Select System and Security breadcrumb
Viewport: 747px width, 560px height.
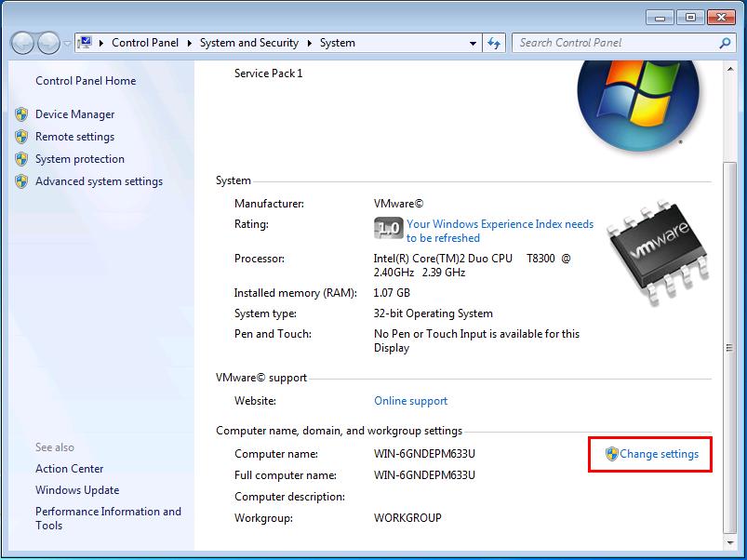[x=249, y=43]
